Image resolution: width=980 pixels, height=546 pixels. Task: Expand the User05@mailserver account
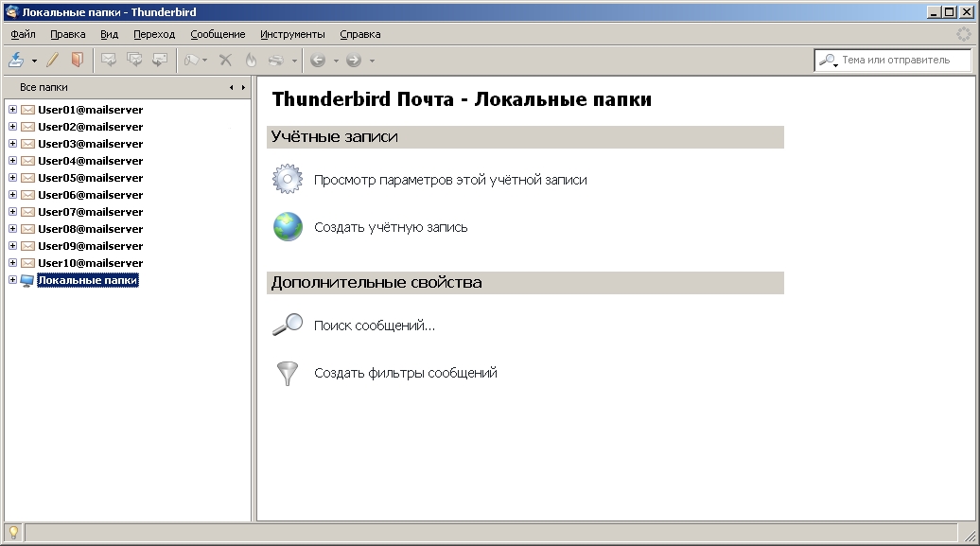[x=12, y=178]
